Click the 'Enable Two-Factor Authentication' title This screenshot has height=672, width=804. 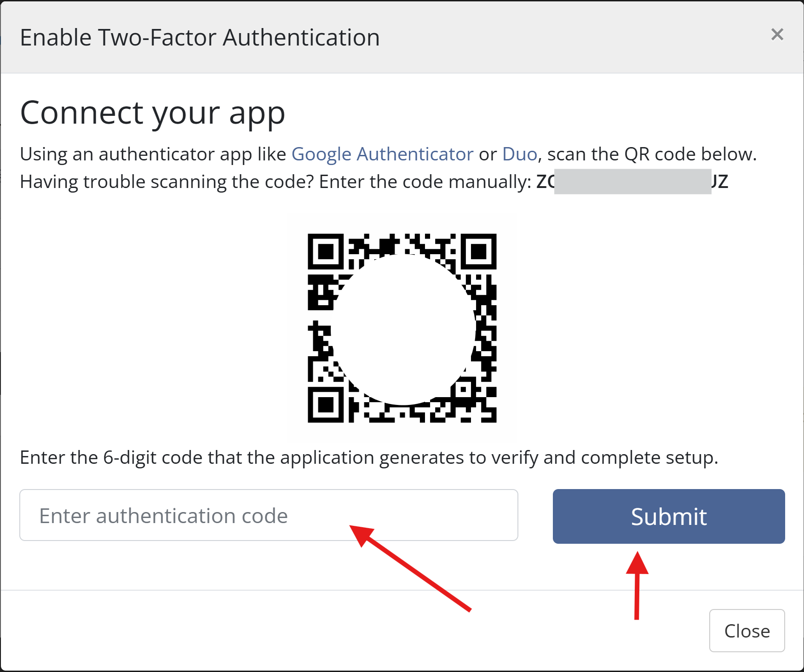pyautogui.click(x=200, y=38)
